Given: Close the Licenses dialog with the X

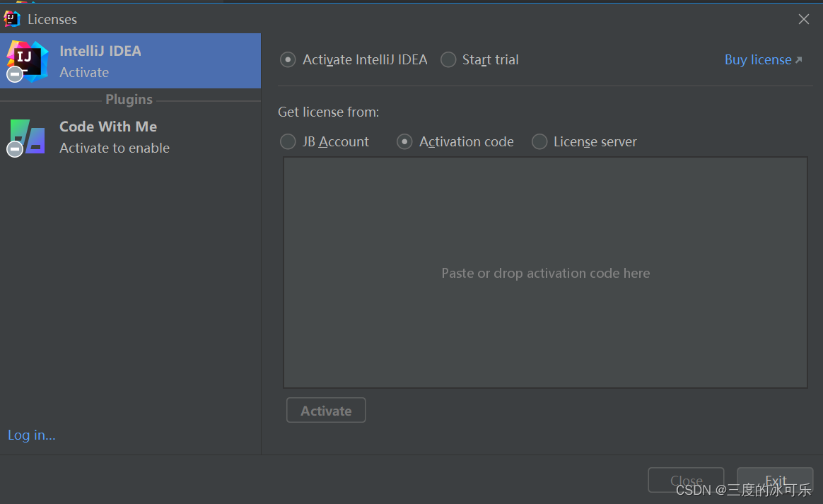Looking at the screenshot, I should (x=804, y=19).
